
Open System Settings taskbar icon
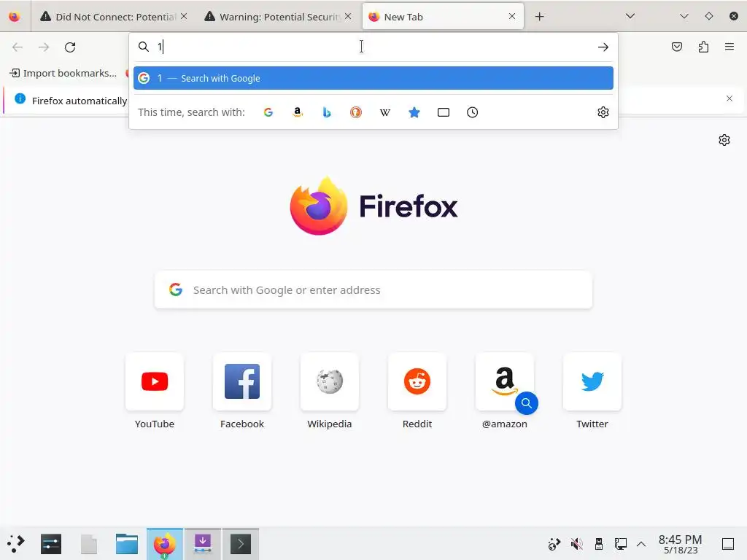tap(51, 544)
